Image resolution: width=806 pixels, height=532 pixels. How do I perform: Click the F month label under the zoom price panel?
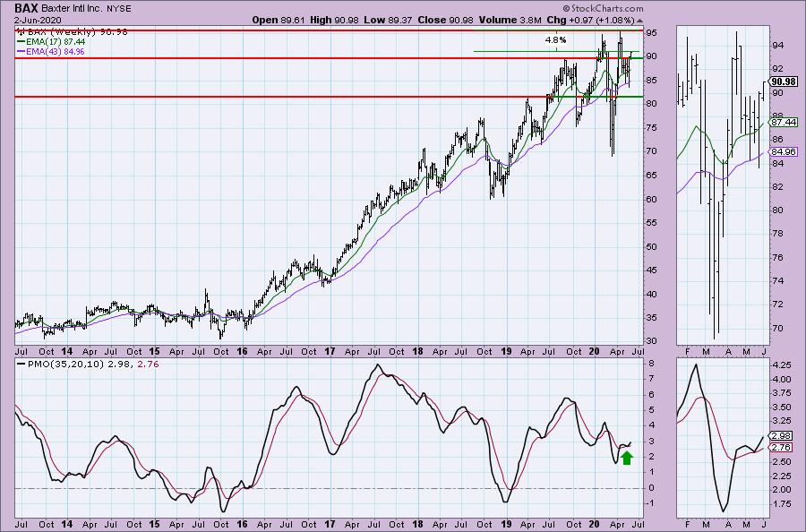pyautogui.click(x=688, y=352)
